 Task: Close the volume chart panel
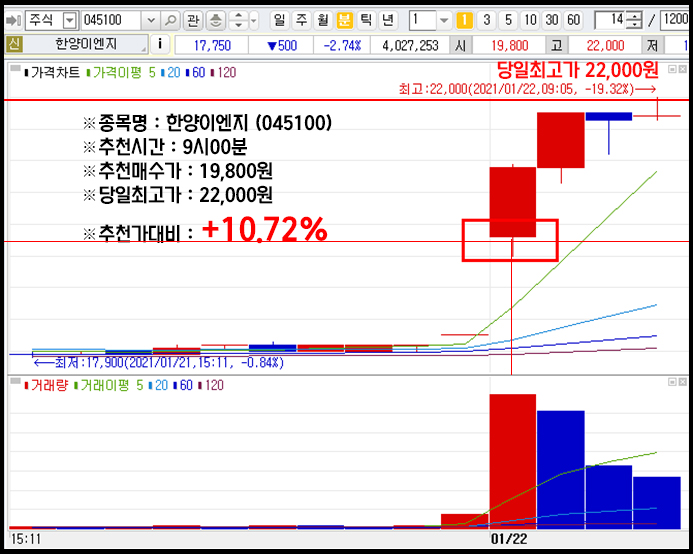(x=683, y=382)
